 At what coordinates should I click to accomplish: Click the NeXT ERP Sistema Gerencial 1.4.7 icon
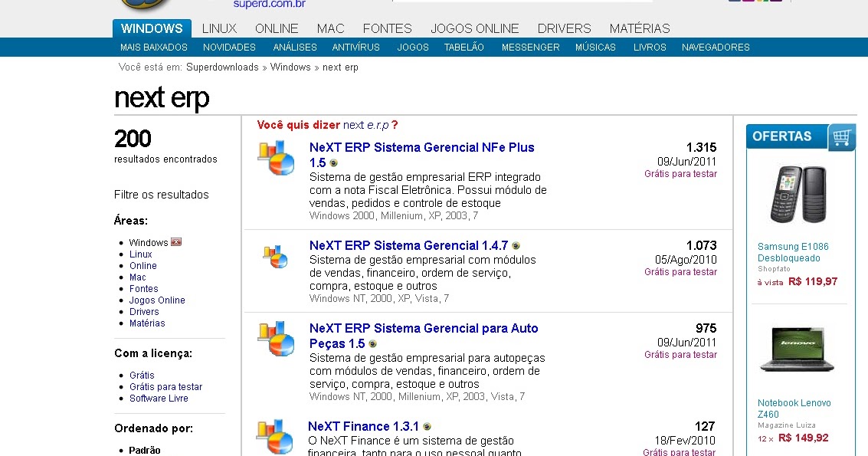pyautogui.click(x=276, y=256)
